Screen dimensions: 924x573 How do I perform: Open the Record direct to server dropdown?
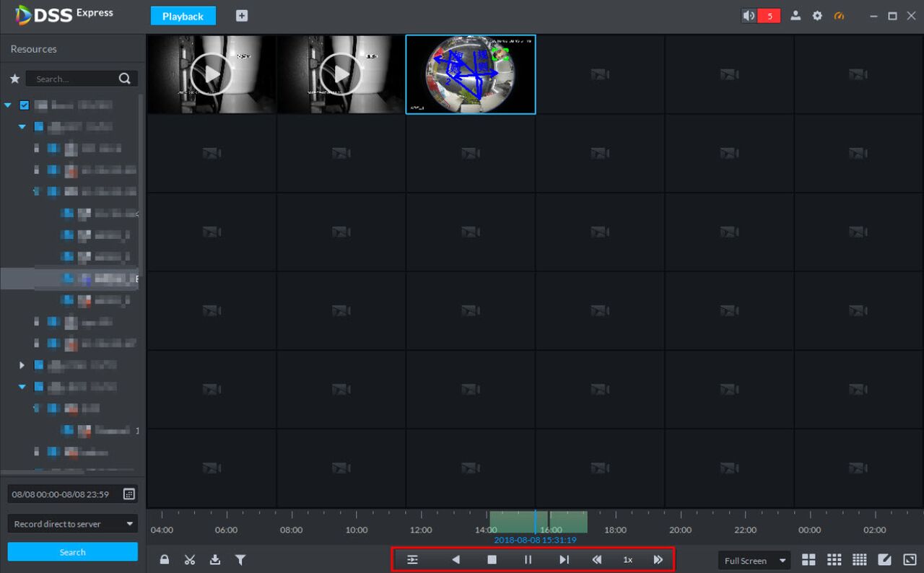tap(72, 524)
